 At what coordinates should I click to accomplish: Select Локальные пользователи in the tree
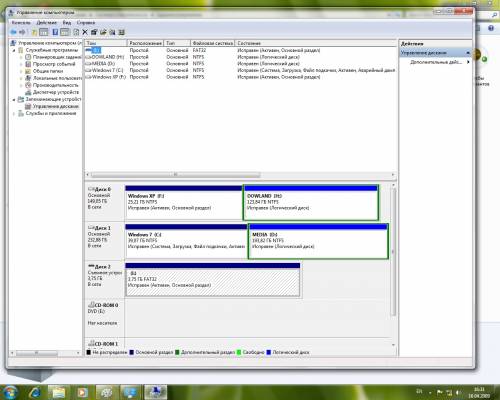click(53, 78)
